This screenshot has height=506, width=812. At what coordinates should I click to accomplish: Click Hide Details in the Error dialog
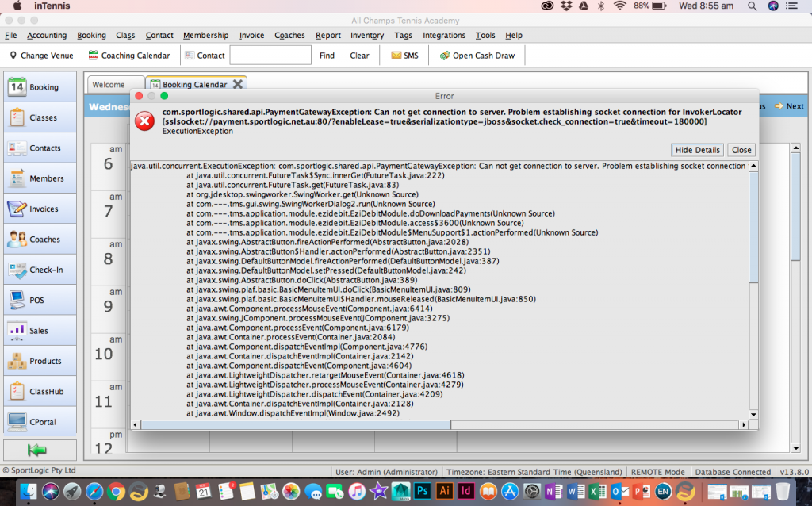pyautogui.click(x=697, y=150)
